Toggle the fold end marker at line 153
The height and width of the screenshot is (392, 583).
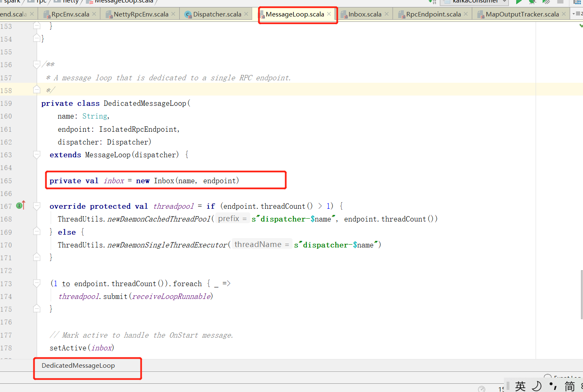tap(37, 26)
